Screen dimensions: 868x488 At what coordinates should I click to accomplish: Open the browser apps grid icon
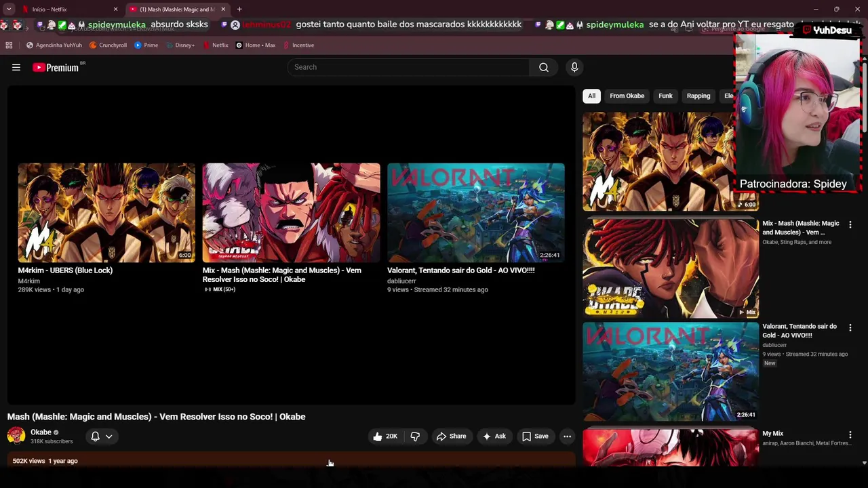9,45
